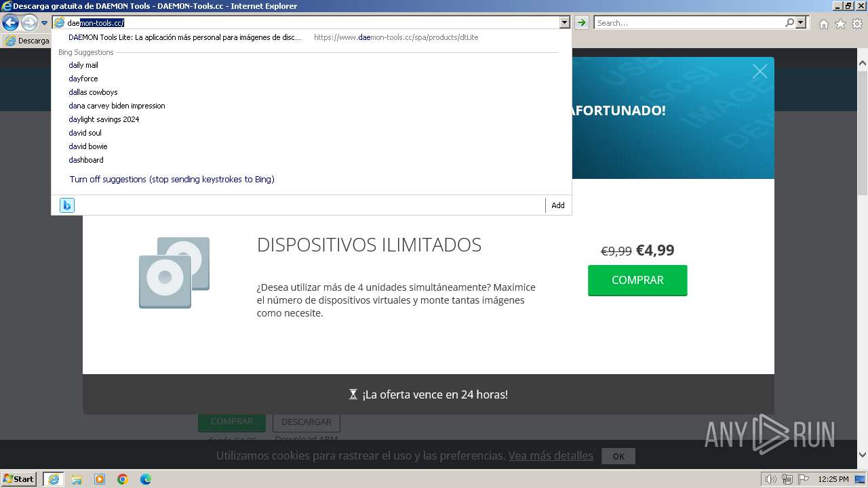
Task: Choose the 'david bowie' suggestion
Action: (x=88, y=146)
